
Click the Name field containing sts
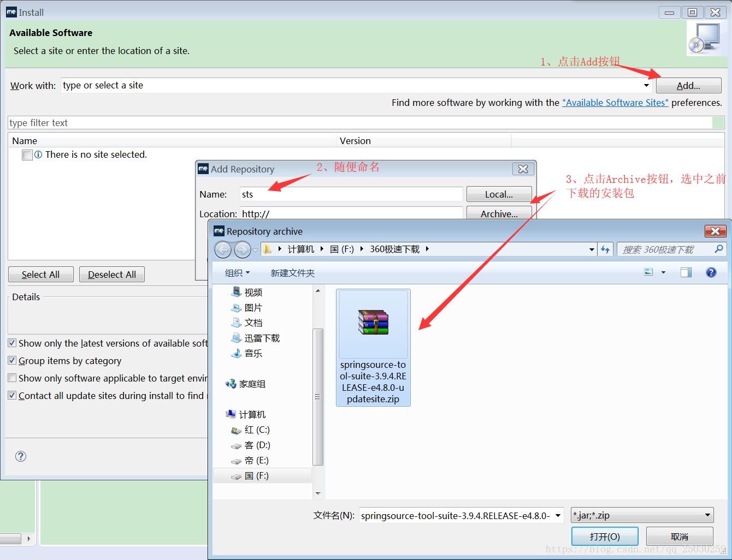(351, 194)
